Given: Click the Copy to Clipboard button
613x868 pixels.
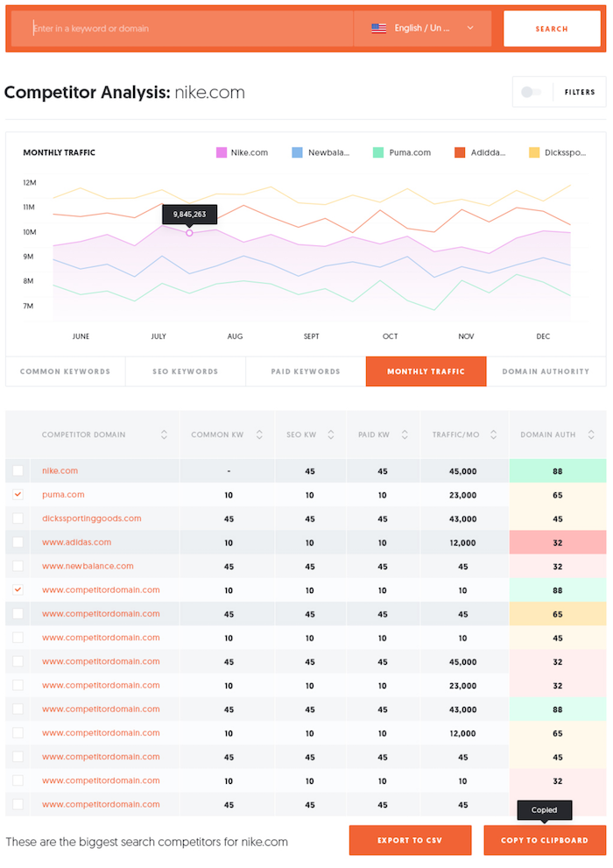Looking at the screenshot, I should click(x=544, y=841).
